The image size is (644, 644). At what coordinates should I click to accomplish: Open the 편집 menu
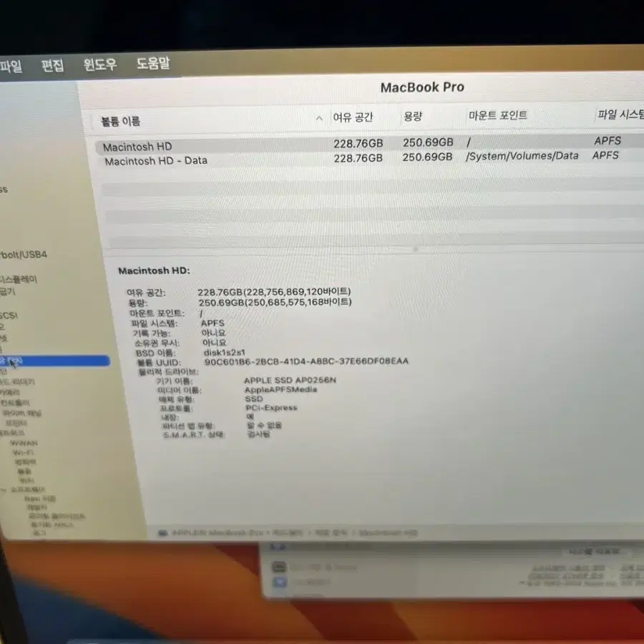52,65
